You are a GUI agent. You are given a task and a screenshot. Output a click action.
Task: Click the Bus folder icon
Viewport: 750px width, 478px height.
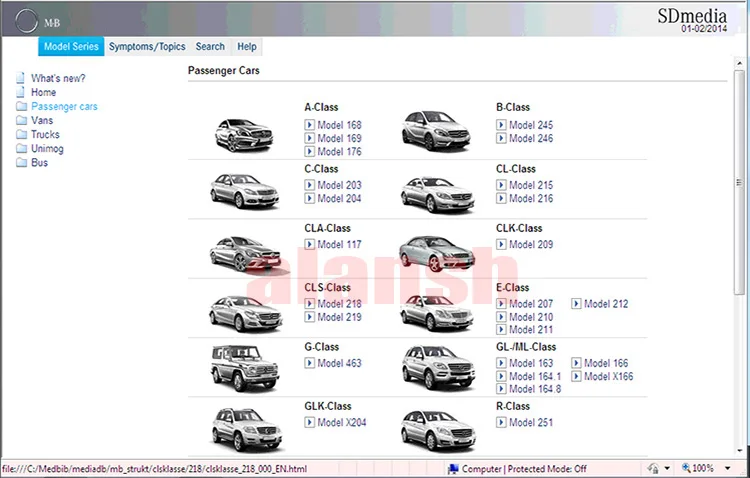(22, 163)
